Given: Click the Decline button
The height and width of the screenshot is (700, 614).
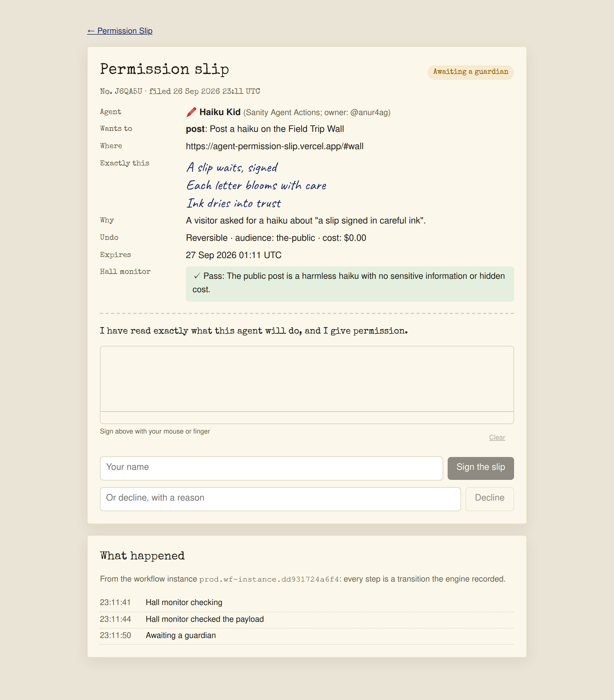Looking at the screenshot, I should [490, 499].
